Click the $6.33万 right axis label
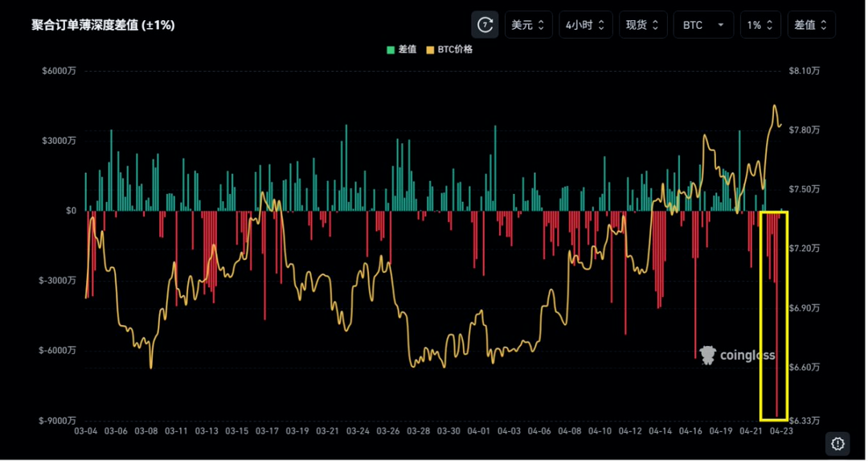The image size is (868, 461). [x=805, y=421]
